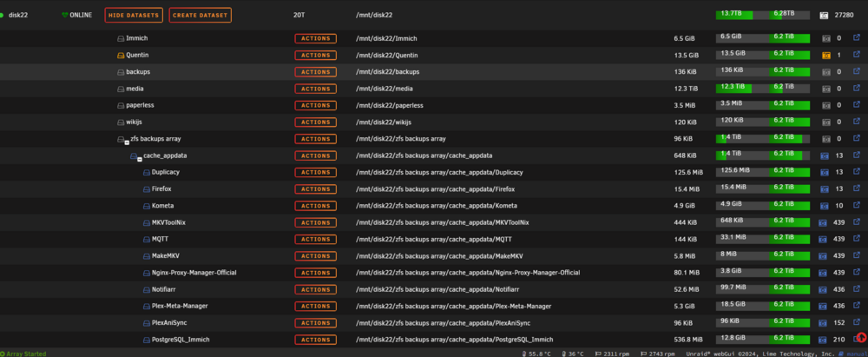Select the MakeMKV dataset name
This screenshot has width=868, height=357.
point(165,255)
